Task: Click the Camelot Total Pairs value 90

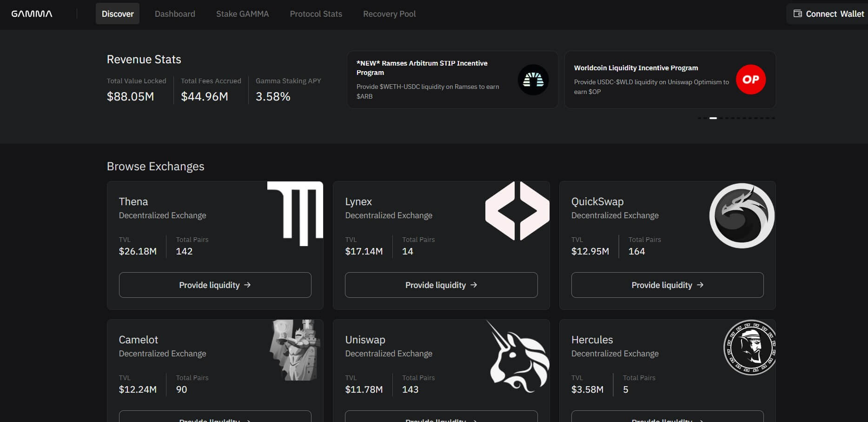Action: pyautogui.click(x=181, y=389)
